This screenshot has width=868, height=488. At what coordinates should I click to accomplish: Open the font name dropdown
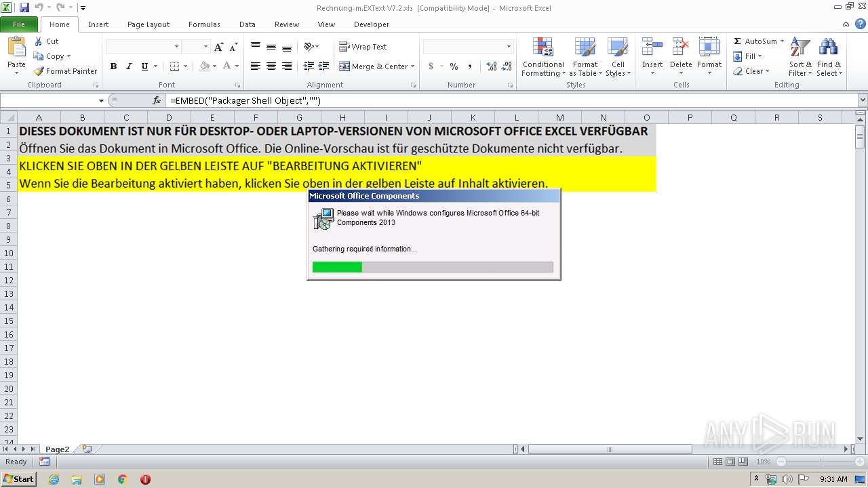click(x=177, y=47)
